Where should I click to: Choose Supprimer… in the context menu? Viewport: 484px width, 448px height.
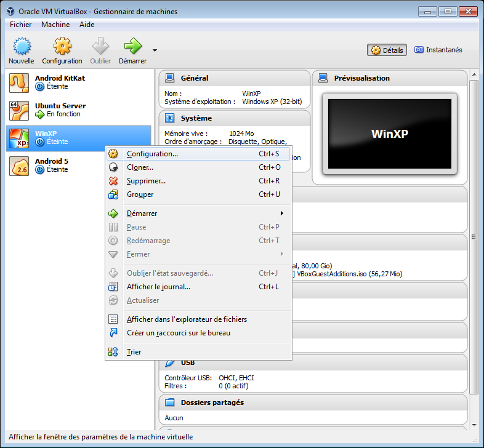[146, 181]
